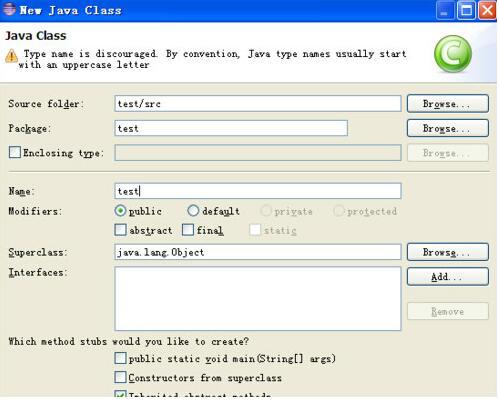The height and width of the screenshot is (403, 499).
Task: Select the public modifier radio button
Action: 120,211
